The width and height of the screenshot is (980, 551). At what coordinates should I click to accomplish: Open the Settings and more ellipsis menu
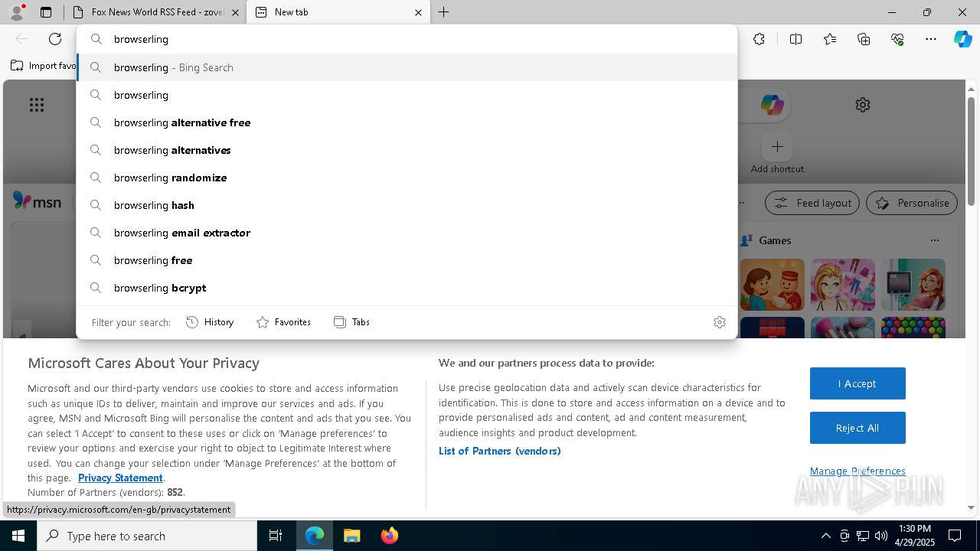pyautogui.click(x=931, y=39)
